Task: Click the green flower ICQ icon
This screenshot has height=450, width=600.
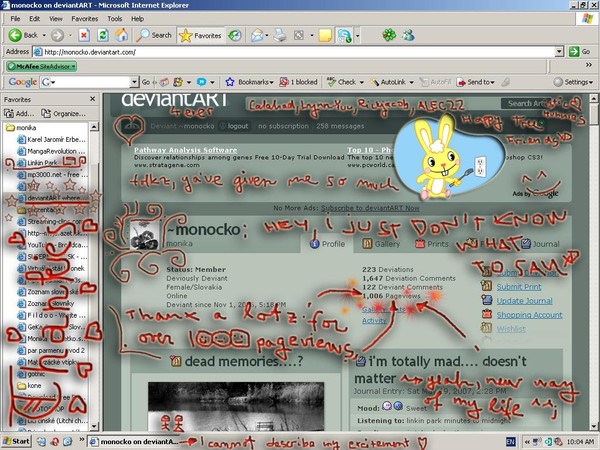Action: click(x=389, y=35)
